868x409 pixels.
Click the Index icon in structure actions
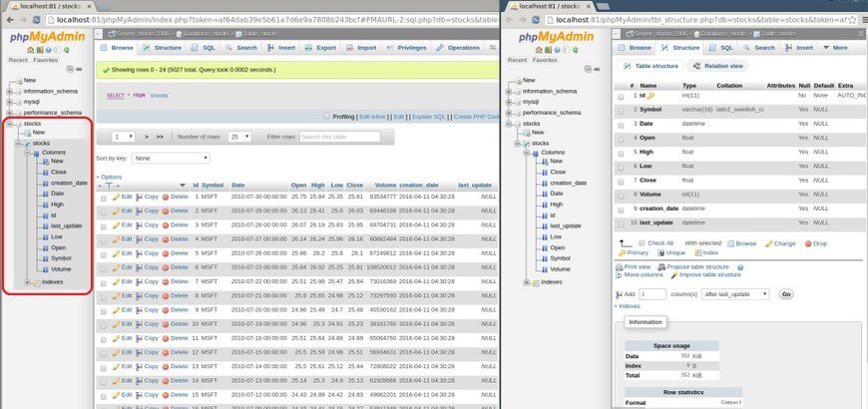pos(698,253)
